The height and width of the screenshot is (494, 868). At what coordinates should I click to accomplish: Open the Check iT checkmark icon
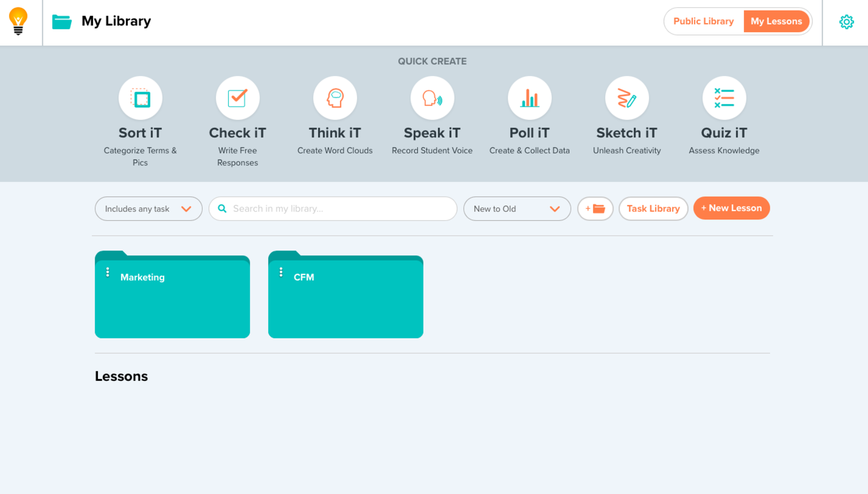click(237, 98)
